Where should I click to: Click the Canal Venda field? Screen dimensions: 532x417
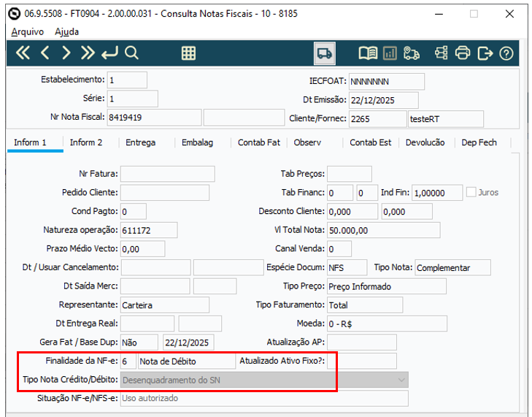pyautogui.click(x=339, y=248)
